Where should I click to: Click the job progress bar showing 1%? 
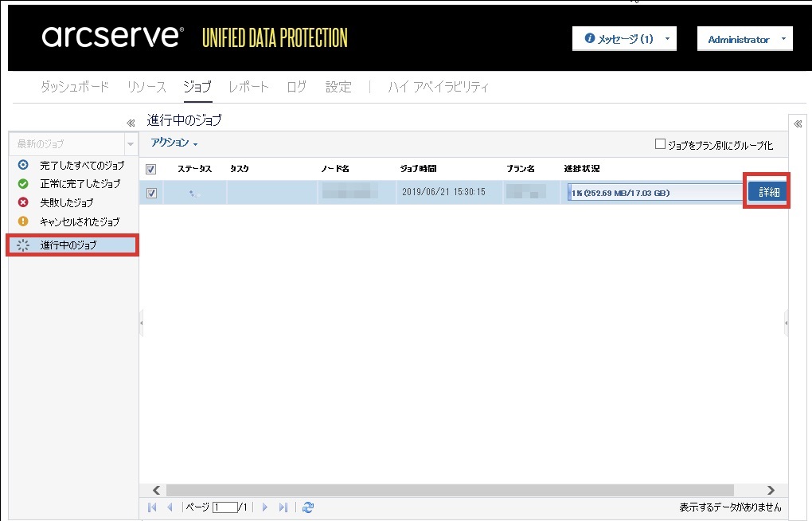pos(655,193)
